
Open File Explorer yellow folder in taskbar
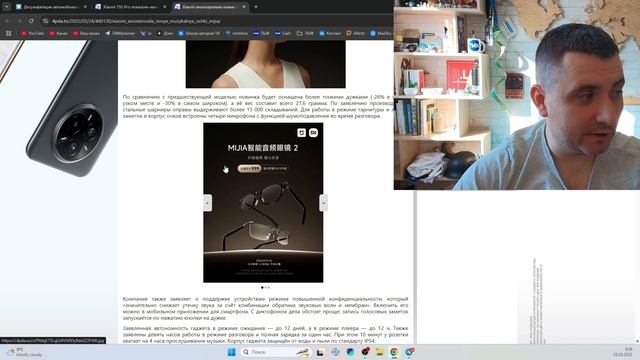coord(380,352)
